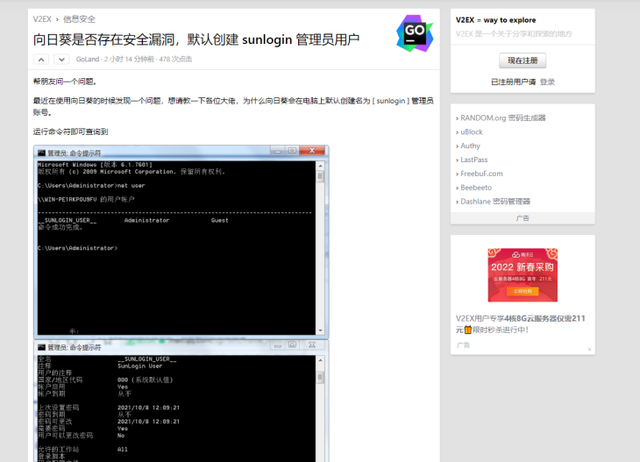Image resolution: width=640 pixels, height=462 pixels.
Task: Open the V2EX breadcrumb home link
Action: 42,18
